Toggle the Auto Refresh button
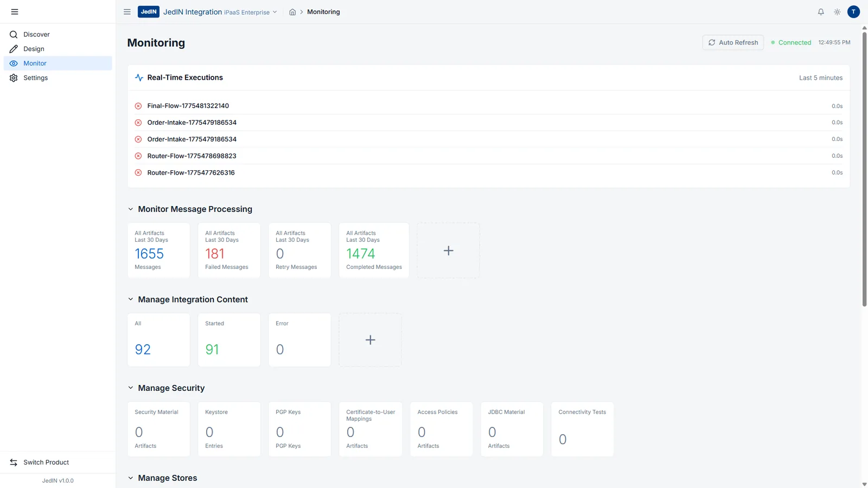Viewport: 868px width, 488px height. pyautogui.click(x=733, y=42)
